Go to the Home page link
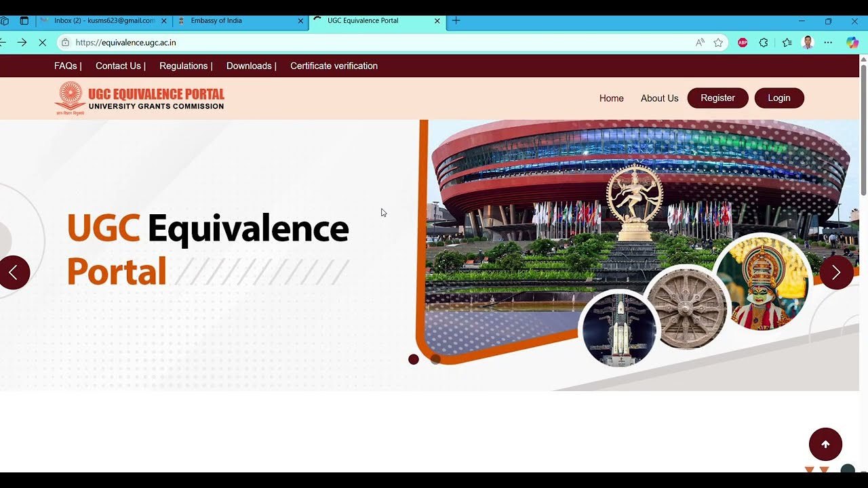The height and width of the screenshot is (488, 868). coord(611,98)
